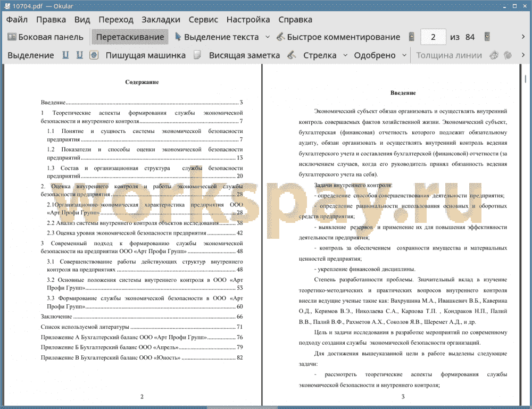Click the pencil drawing tool icon
Screen dimensions: 532x409
coord(292,55)
